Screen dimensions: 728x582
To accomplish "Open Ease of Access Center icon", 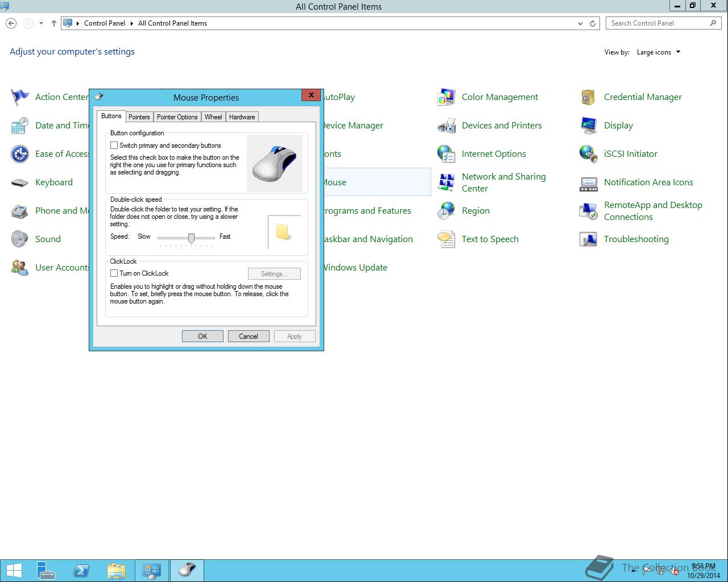I will coord(20,154).
